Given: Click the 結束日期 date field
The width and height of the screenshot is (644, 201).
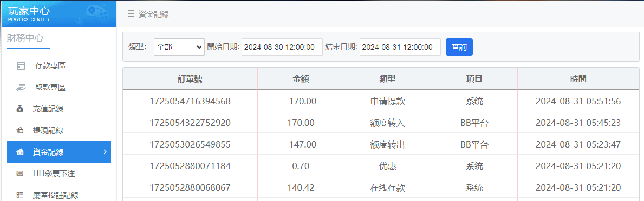Looking at the screenshot, I should [400, 47].
